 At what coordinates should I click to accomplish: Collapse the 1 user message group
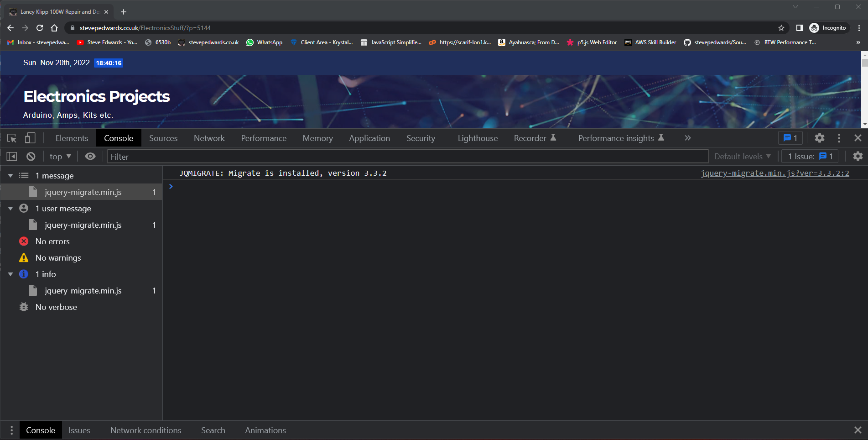click(10, 209)
